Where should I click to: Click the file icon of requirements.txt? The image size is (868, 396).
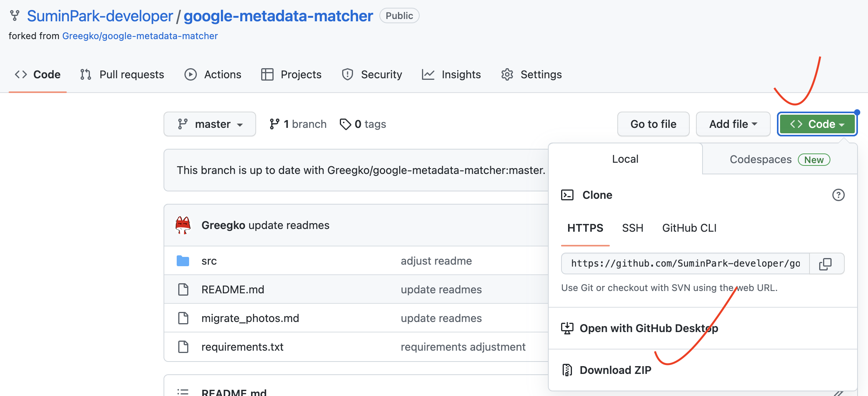(183, 347)
